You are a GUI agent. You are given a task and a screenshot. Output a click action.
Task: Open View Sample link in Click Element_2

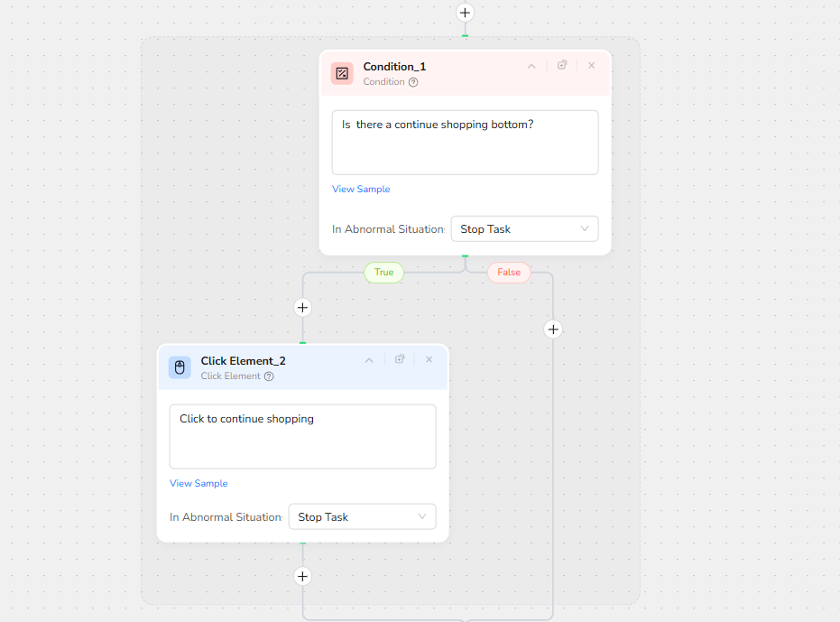pos(198,484)
